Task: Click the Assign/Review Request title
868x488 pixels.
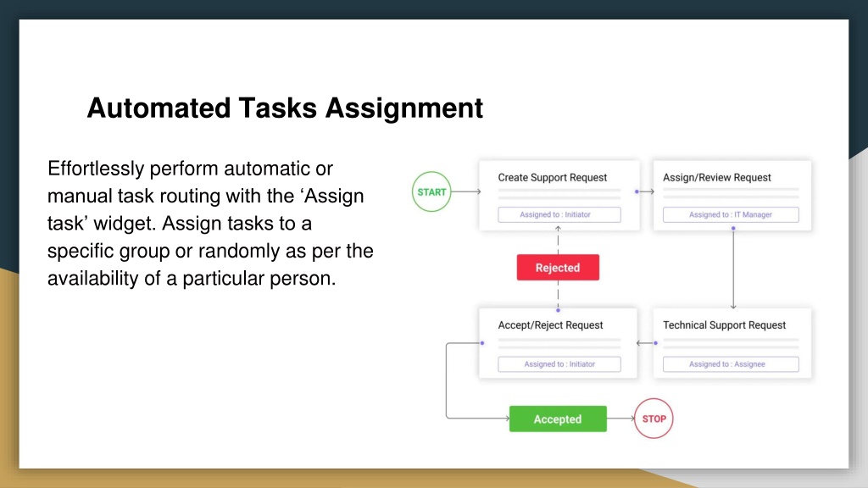Action: (x=717, y=178)
